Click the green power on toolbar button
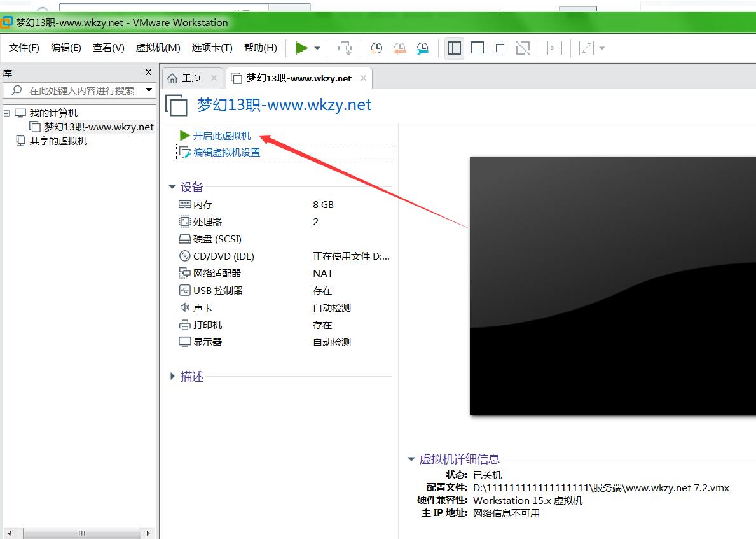The height and width of the screenshot is (539, 756). pos(301,48)
